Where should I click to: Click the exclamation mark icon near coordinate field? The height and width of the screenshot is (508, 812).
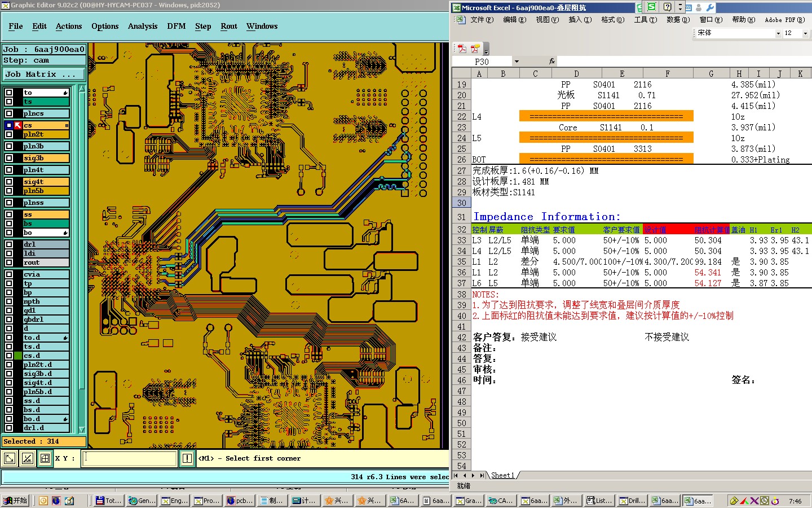pos(187,458)
